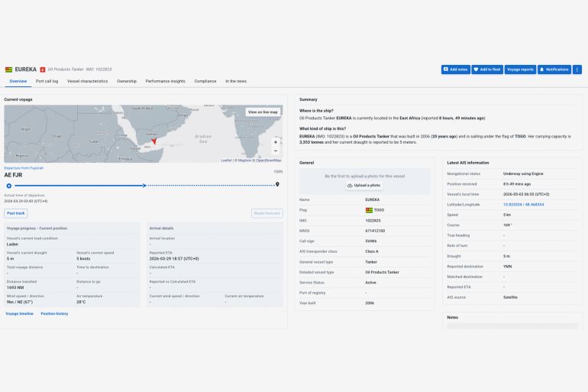Image resolution: width=588 pixels, height=392 pixels.
Task: Click the departure circle on voyage progress line
Action: [x=9, y=186]
